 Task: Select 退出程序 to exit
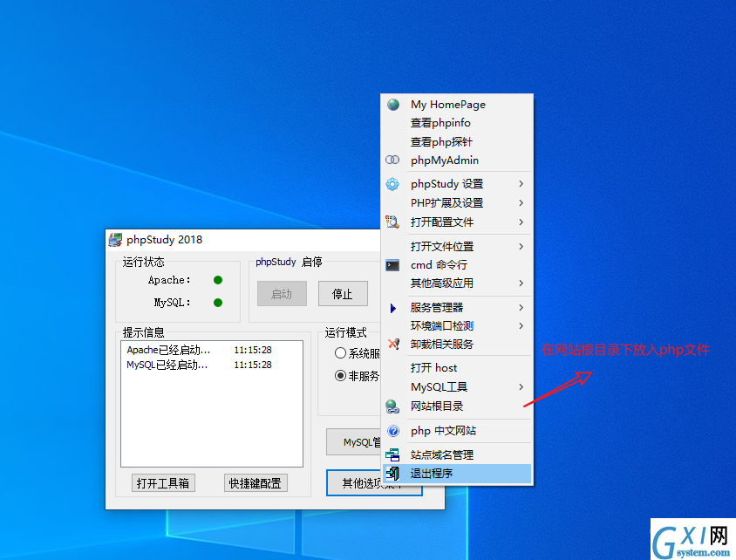457,473
